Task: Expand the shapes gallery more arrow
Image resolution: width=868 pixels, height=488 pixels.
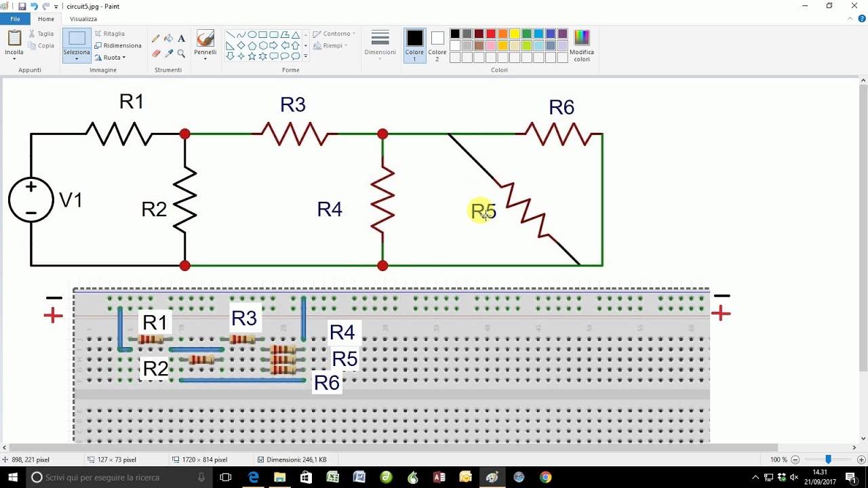Action: (x=306, y=56)
